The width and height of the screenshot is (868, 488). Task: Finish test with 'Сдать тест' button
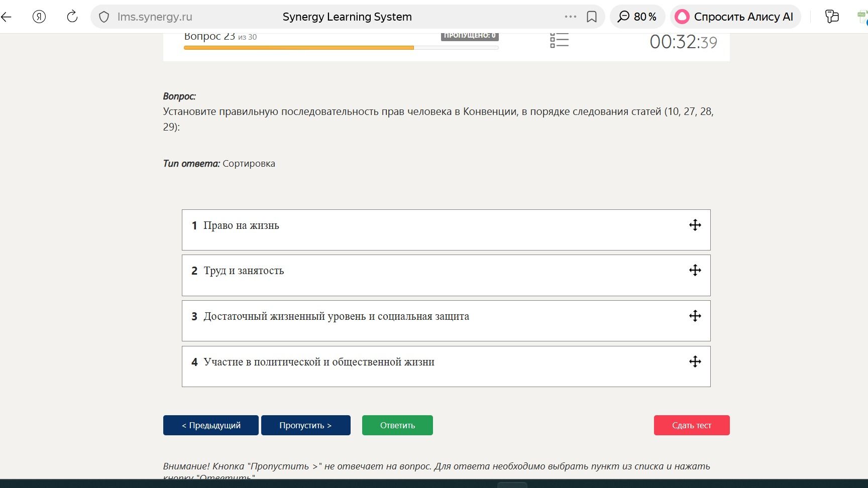[x=692, y=425]
